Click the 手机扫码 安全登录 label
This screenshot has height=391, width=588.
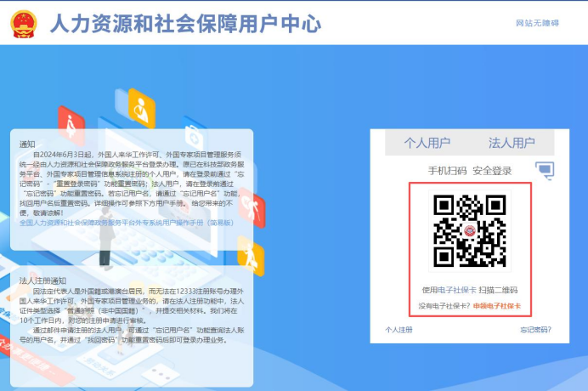[470, 171]
